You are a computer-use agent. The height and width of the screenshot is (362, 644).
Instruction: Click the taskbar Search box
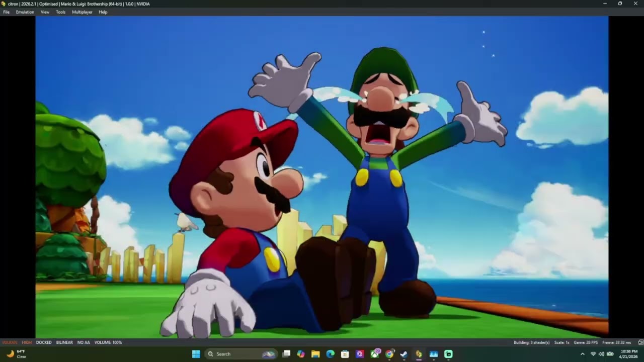coord(242,354)
